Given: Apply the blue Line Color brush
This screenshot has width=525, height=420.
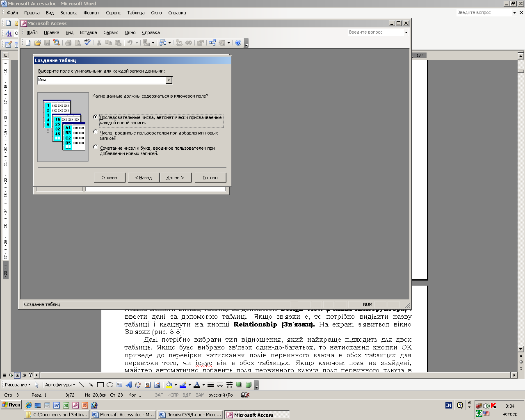Looking at the screenshot, I should click(x=183, y=385).
